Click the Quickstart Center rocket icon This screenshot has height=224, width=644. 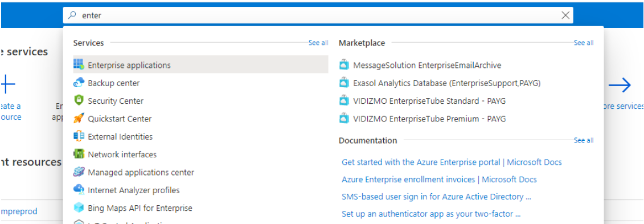pyautogui.click(x=78, y=119)
